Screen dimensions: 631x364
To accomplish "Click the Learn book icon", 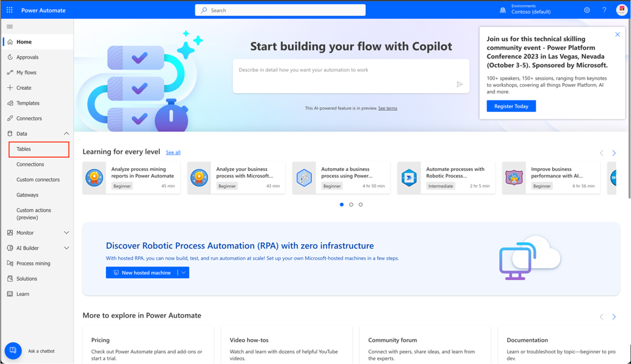I will [x=10, y=294].
